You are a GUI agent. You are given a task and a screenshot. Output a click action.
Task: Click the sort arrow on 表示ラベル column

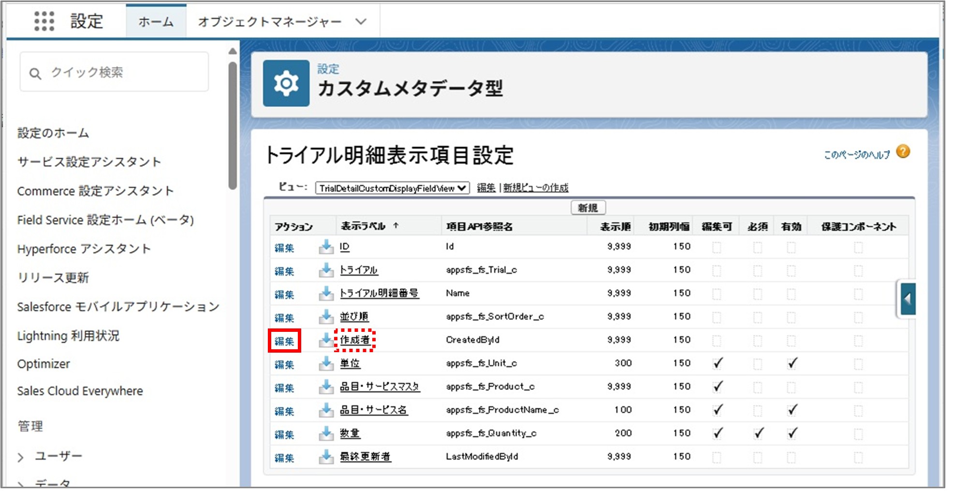click(x=395, y=225)
